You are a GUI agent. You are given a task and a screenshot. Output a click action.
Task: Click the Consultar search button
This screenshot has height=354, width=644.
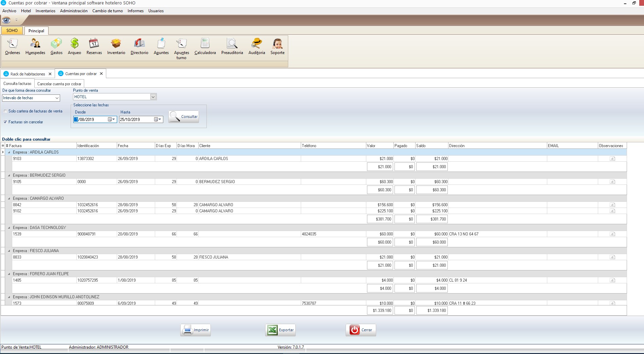184,117
